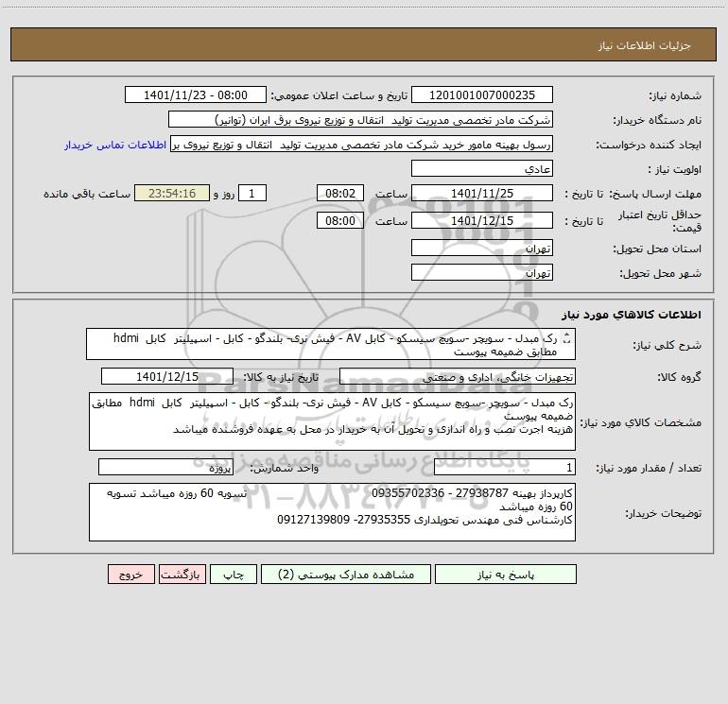Screen dimensions: 728x704
Task: Click the استان محل تحویل field تهران
Action: (482, 249)
